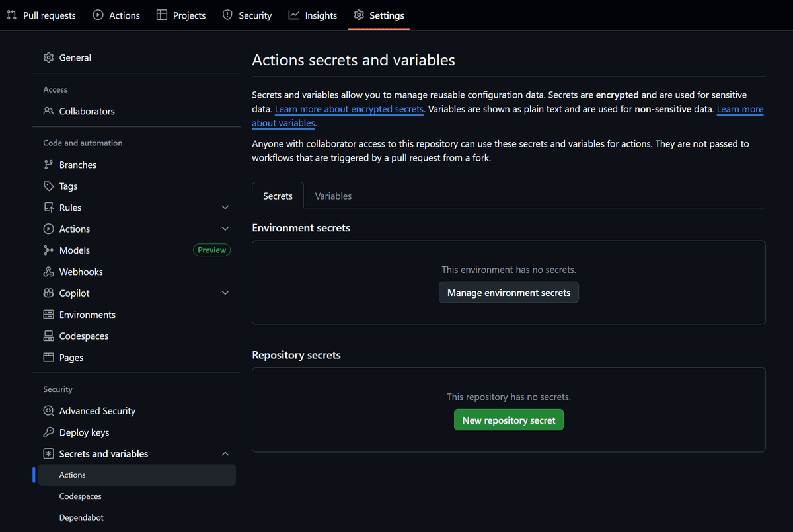Switch to the Variables tab
This screenshot has width=793, height=532.
[x=333, y=196]
